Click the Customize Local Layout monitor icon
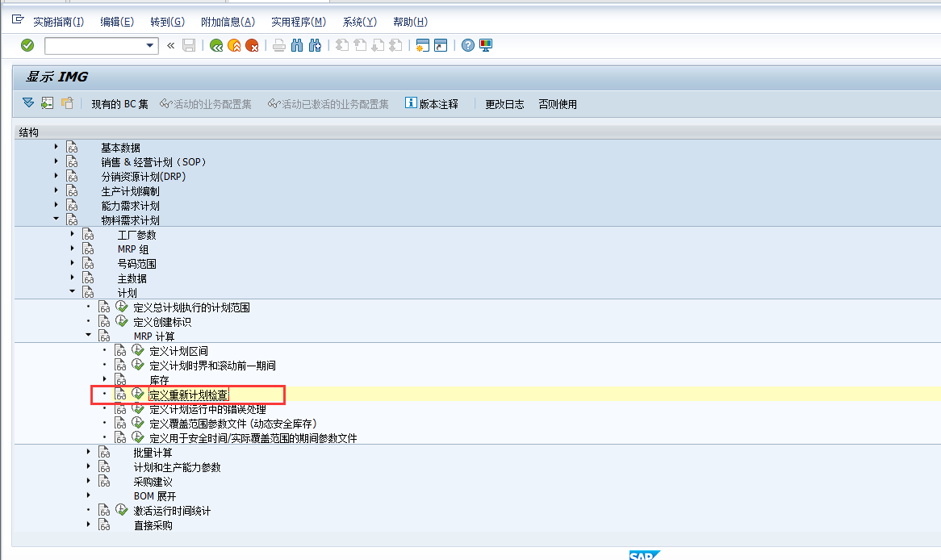The width and height of the screenshot is (941, 560). pyautogui.click(x=486, y=45)
